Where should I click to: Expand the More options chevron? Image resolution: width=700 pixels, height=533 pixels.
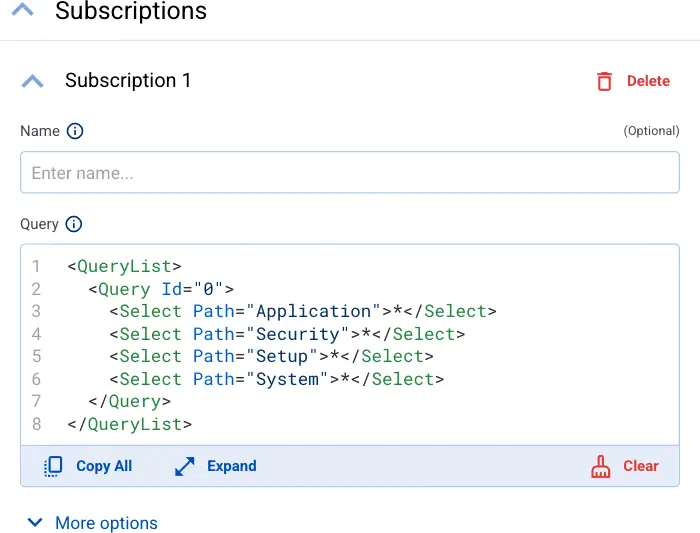pos(35,522)
